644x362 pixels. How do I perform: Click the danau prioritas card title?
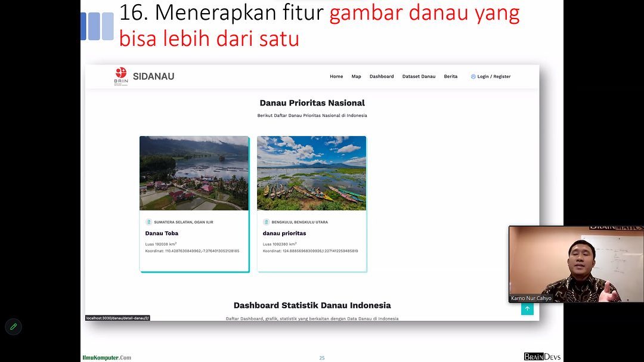pos(284,233)
